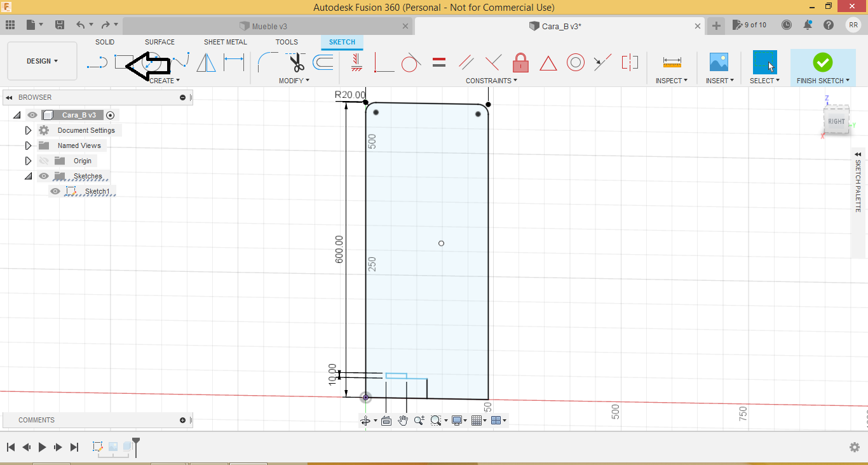Open the job status clock icon
Screen dimensions: 868x465
pyautogui.click(x=787, y=25)
